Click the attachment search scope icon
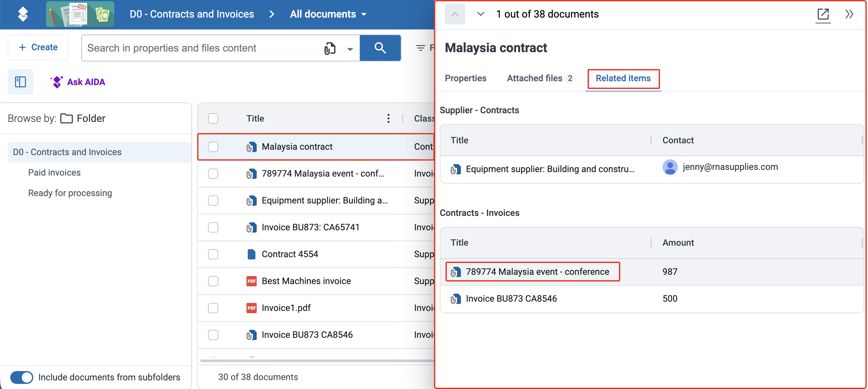This screenshot has width=868, height=389. 330,48
